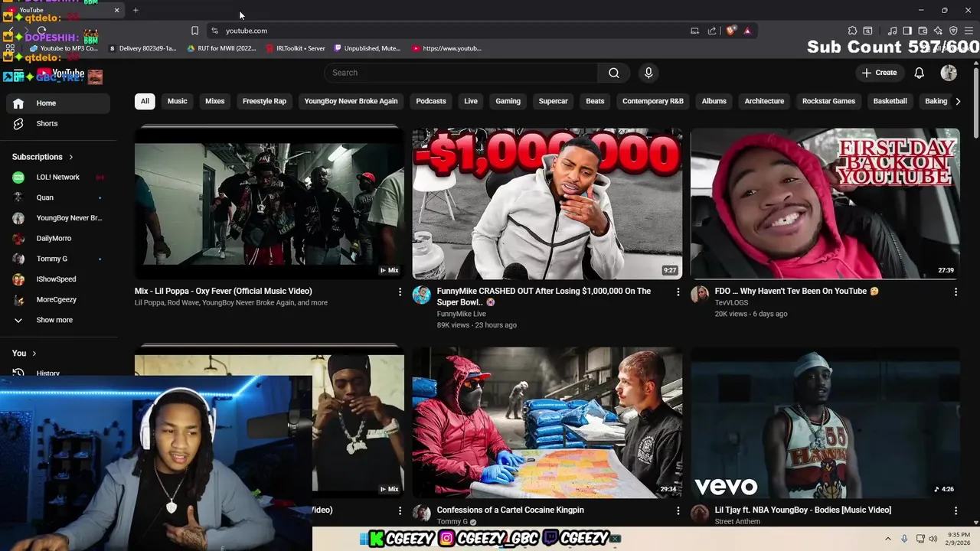This screenshot has width=980, height=551.
Task: Click the share icon in address bar
Action: pos(712,31)
